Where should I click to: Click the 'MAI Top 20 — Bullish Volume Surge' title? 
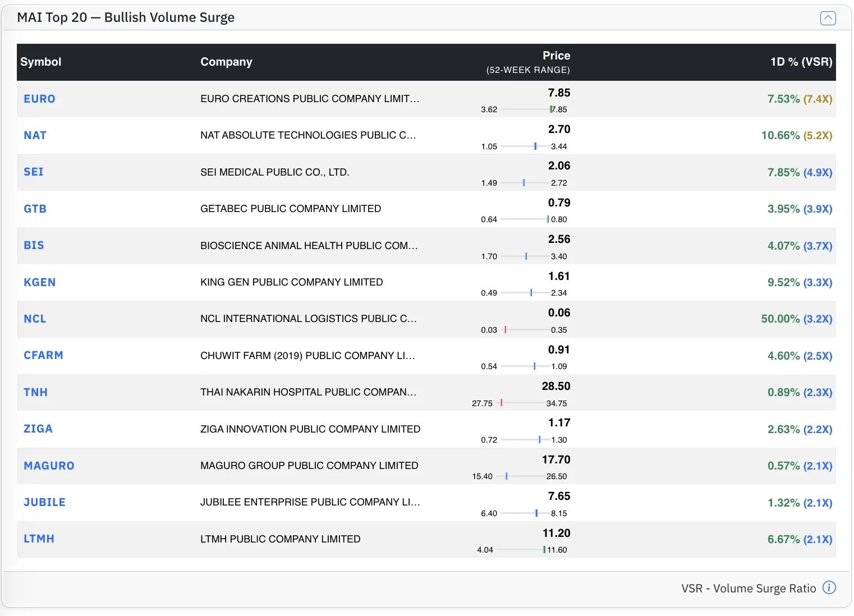click(x=126, y=17)
